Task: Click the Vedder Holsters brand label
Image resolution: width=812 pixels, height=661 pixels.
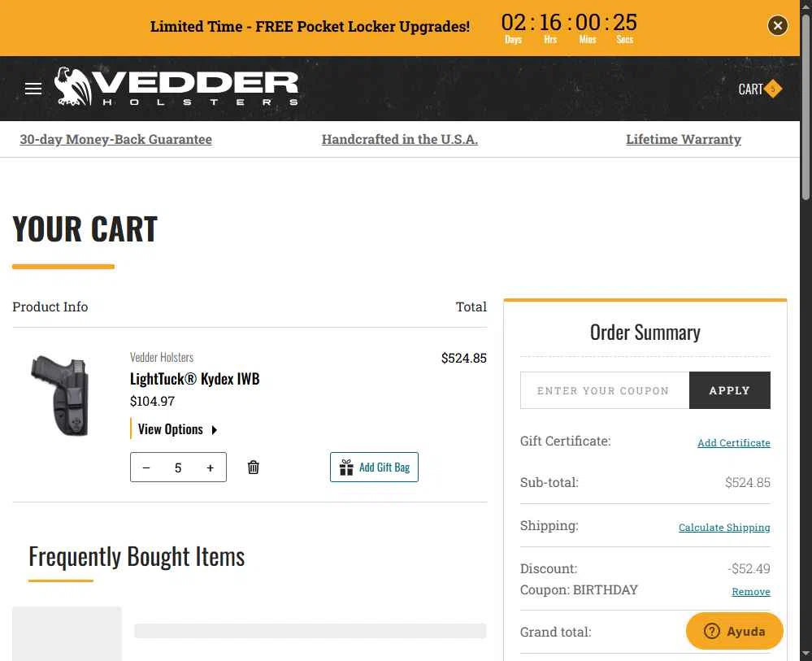Action: [x=162, y=358]
